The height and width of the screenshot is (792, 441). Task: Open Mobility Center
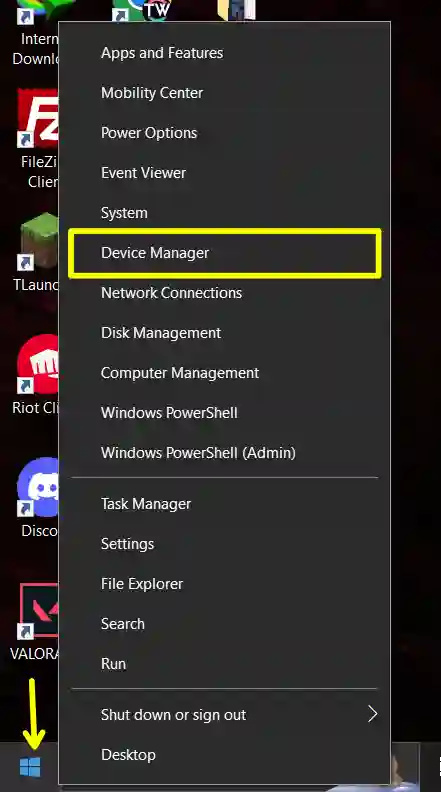224,93
